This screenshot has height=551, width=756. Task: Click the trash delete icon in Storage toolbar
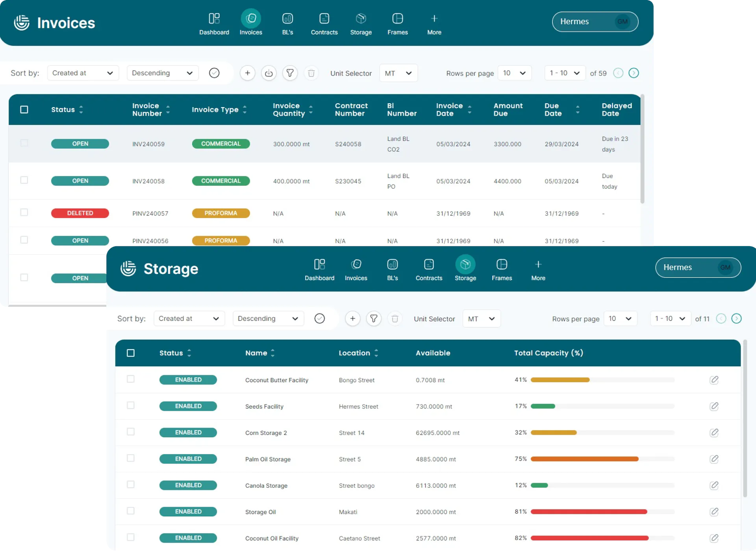tap(395, 319)
